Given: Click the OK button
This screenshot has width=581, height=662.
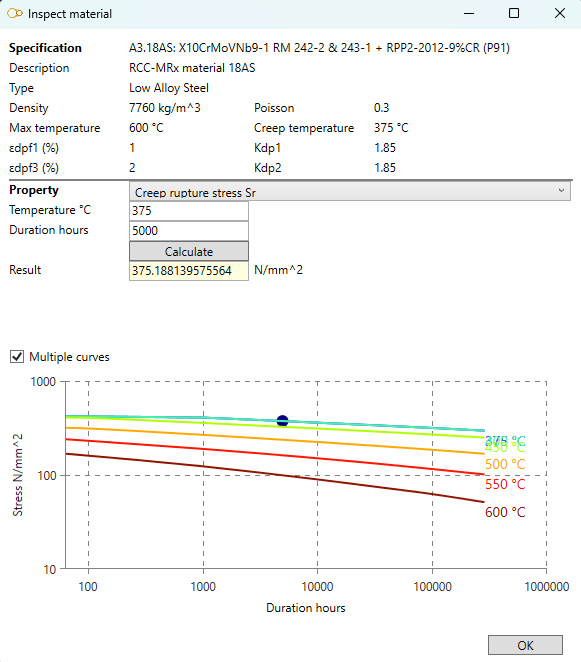Looking at the screenshot, I should click(525, 645).
